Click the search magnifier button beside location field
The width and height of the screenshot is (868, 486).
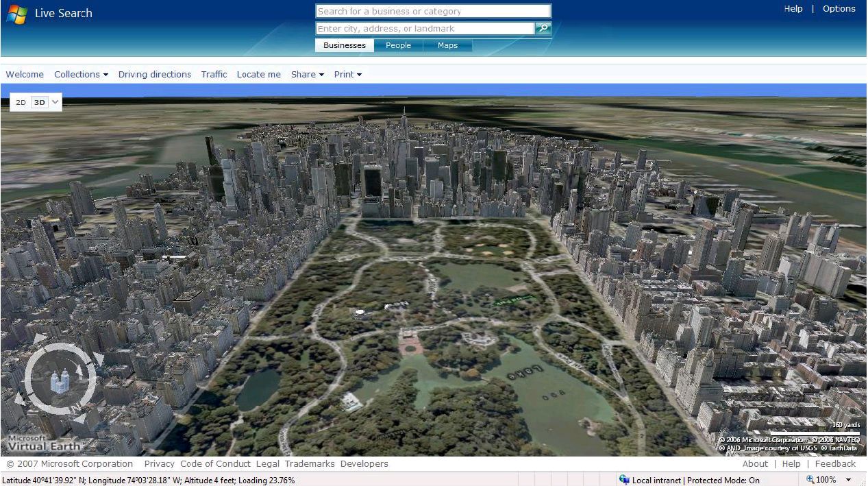pos(543,28)
